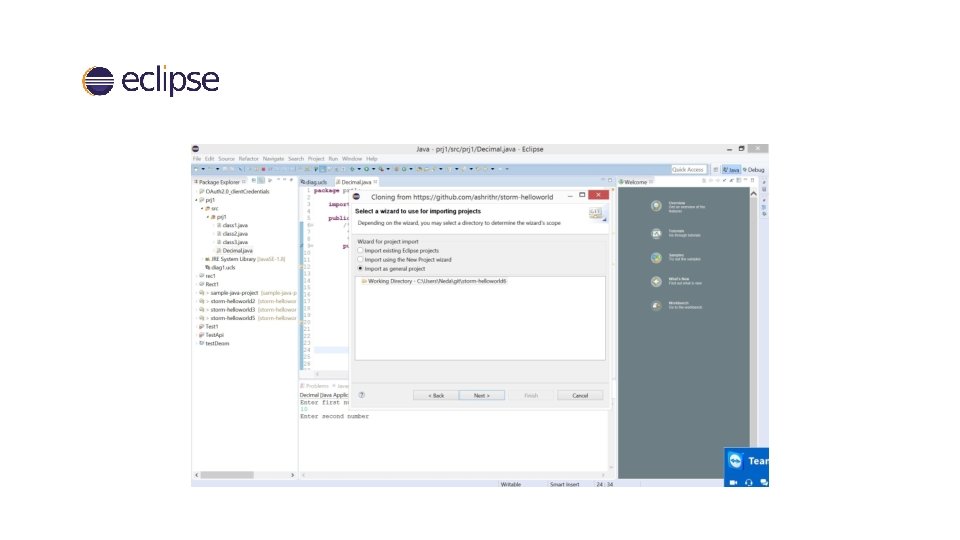The width and height of the screenshot is (960, 540).
Task: Select Import existing Eclipse projects radio
Action: point(360,250)
